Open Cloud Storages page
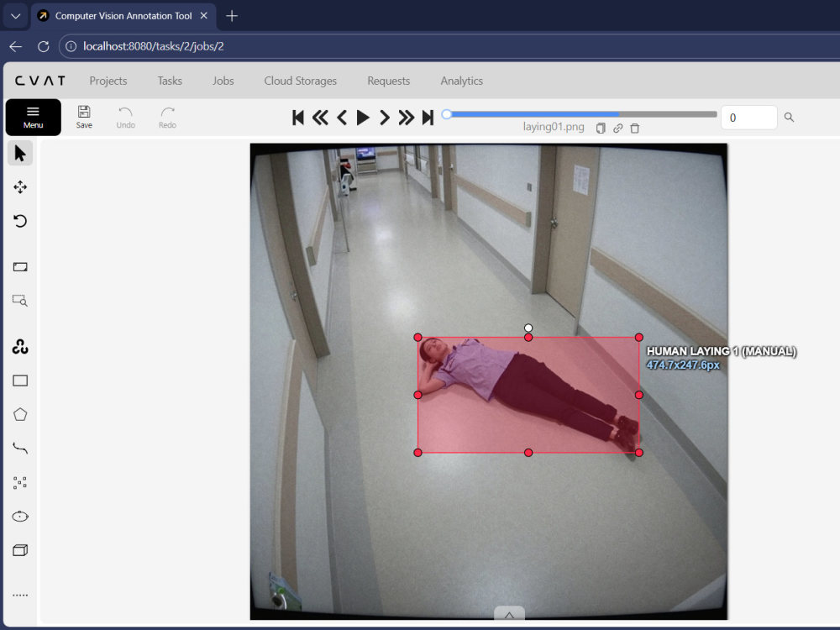 pos(300,81)
